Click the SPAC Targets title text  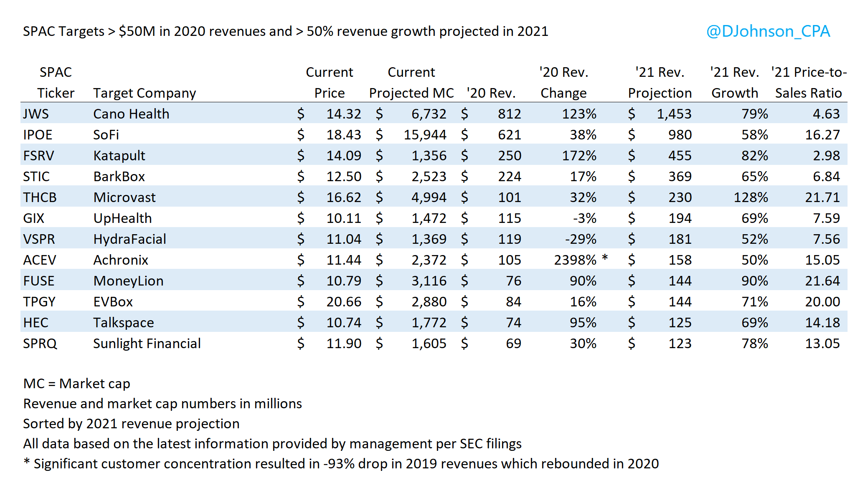click(x=285, y=31)
